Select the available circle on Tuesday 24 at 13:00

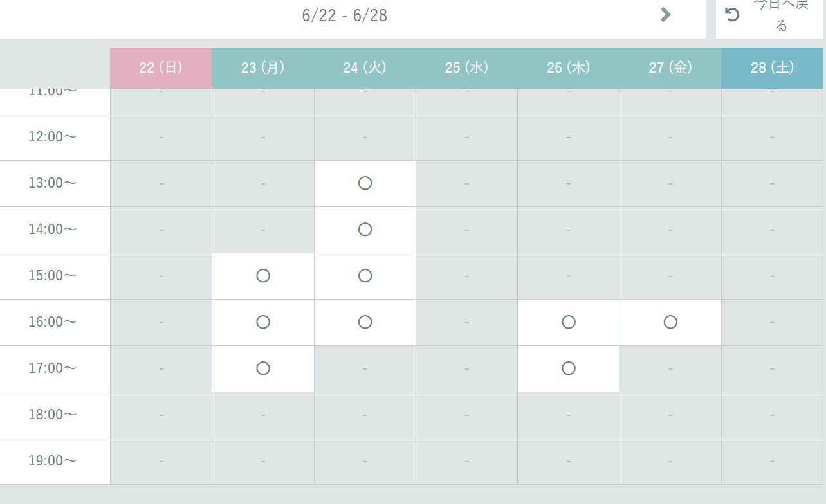(x=365, y=183)
